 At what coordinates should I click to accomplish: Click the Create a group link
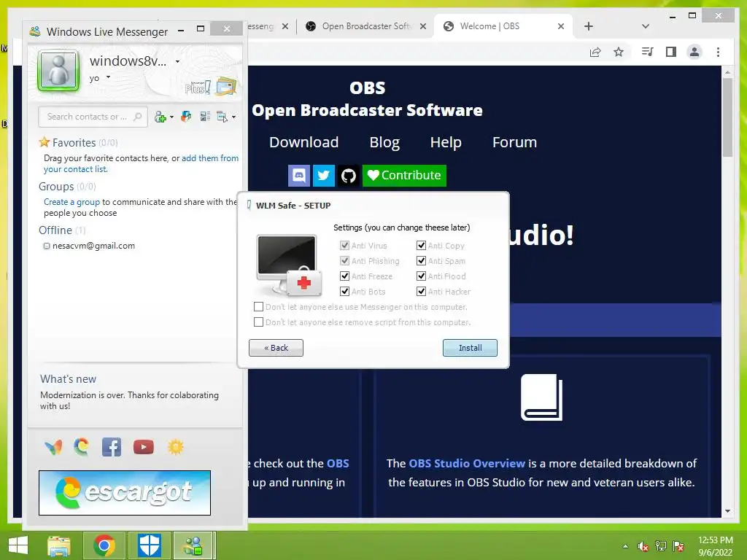click(72, 202)
